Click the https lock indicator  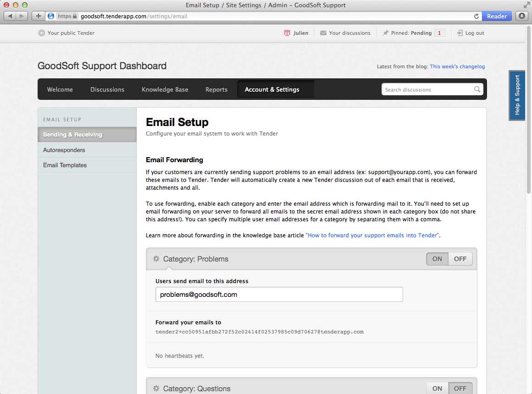click(67, 16)
